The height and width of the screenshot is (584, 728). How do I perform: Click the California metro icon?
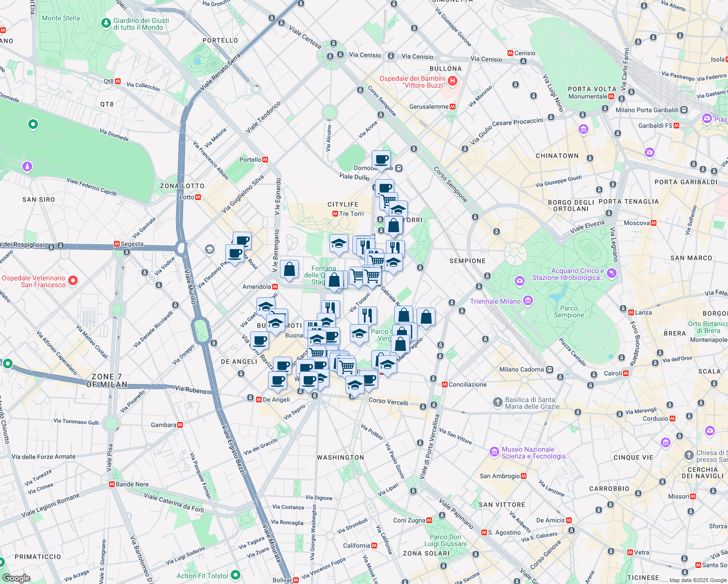(x=374, y=546)
